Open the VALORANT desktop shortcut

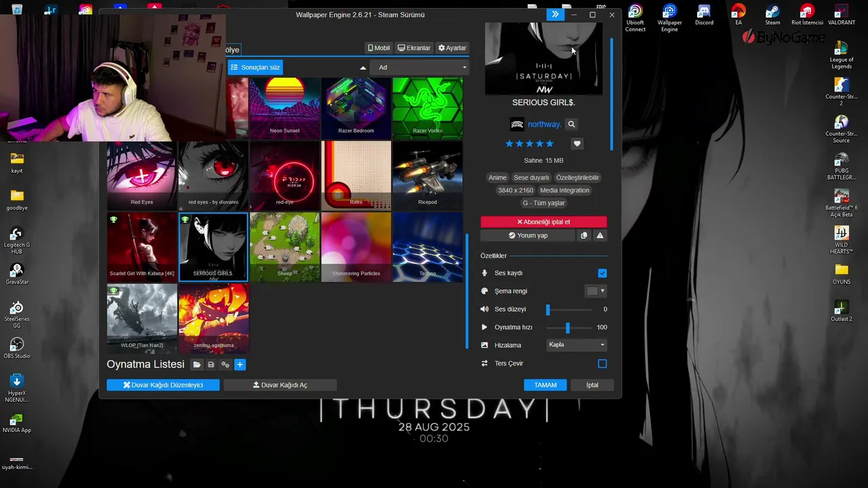coord(842,16)
